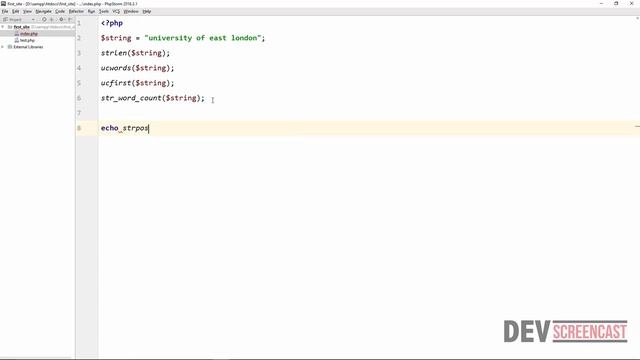Hide the Project tool window

click(x=70, y=19)
